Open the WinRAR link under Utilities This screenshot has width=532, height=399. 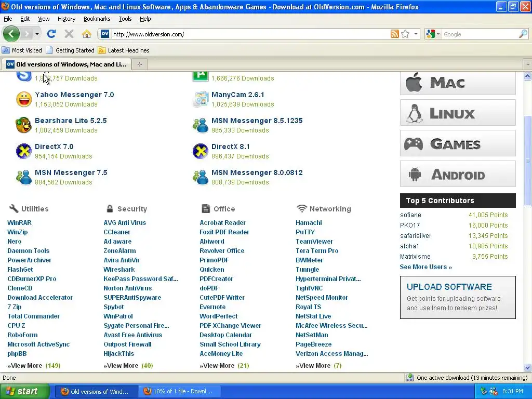pyautogui.click(x=19, y=222)
